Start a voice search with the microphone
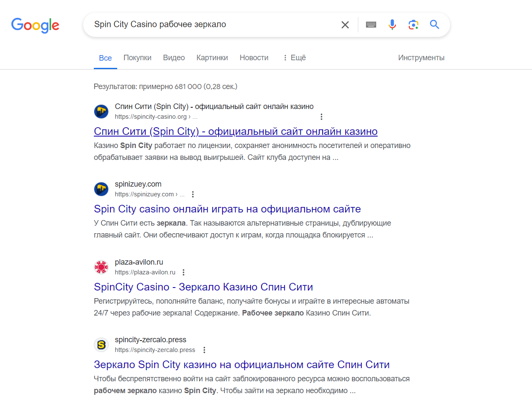This screenshot has width=532, height=405. pos(392,25)
